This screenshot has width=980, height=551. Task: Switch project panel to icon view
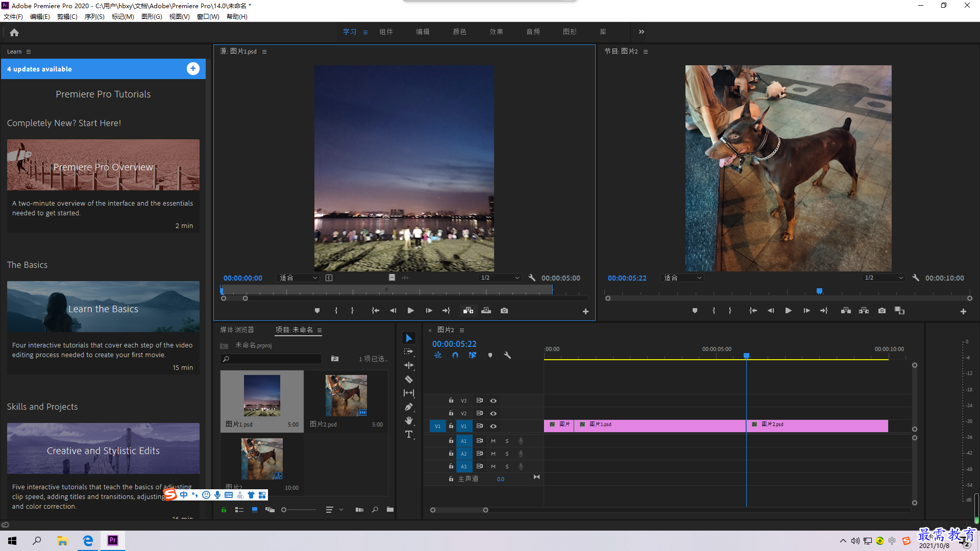(x=254, y=510)
